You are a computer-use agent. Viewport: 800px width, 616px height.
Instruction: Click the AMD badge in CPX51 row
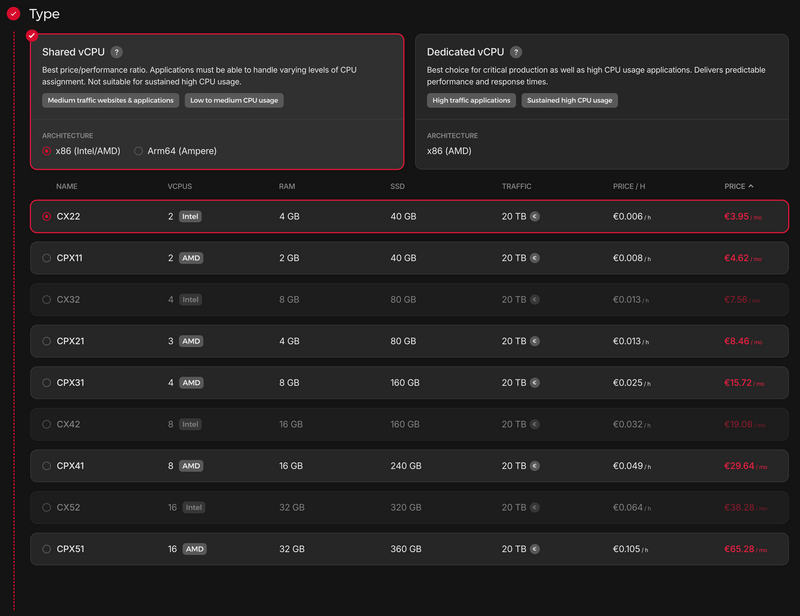click(194, 549)
